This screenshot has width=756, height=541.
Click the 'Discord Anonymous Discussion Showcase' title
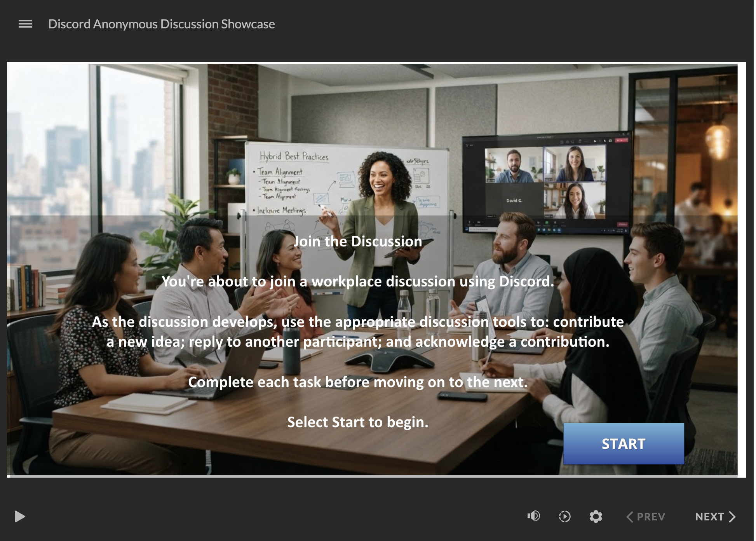click(162, 24)
